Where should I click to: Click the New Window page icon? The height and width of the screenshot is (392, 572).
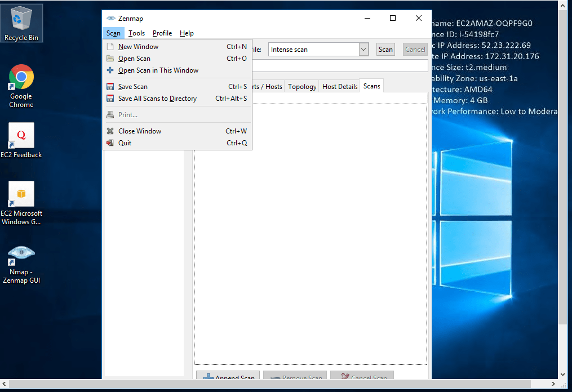110,47
